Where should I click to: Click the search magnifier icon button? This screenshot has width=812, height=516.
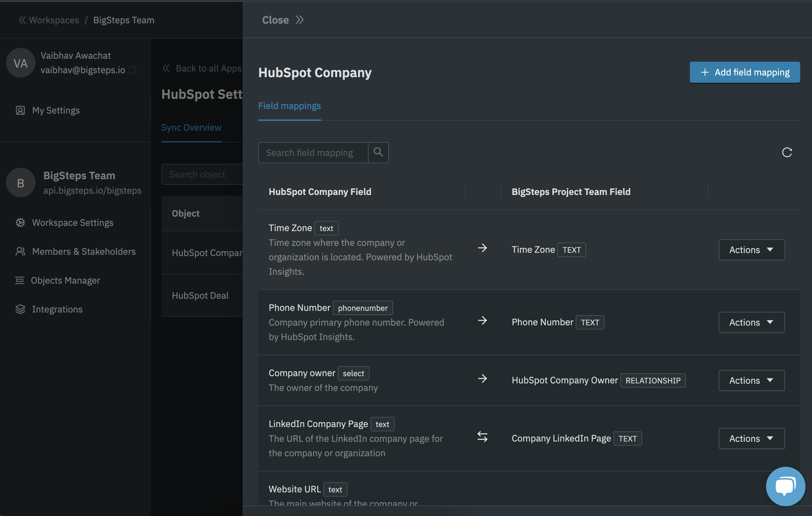click(x=378, y=152)
